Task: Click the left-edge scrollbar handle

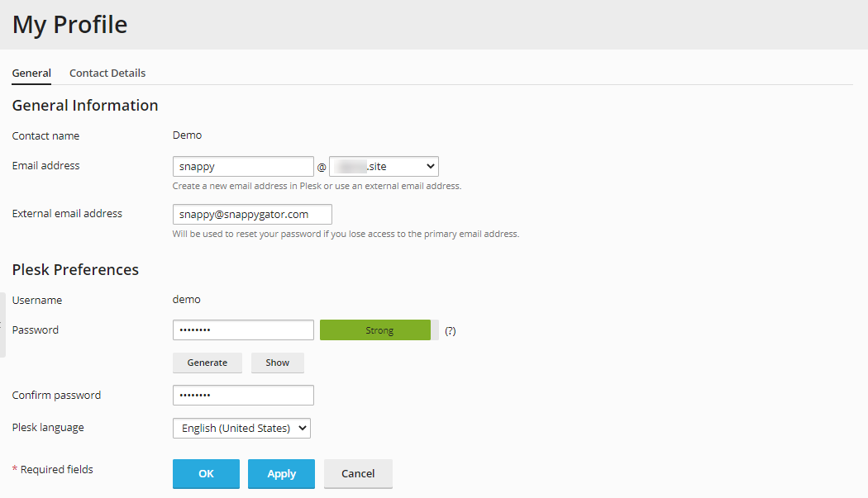Action: (2, 322)
